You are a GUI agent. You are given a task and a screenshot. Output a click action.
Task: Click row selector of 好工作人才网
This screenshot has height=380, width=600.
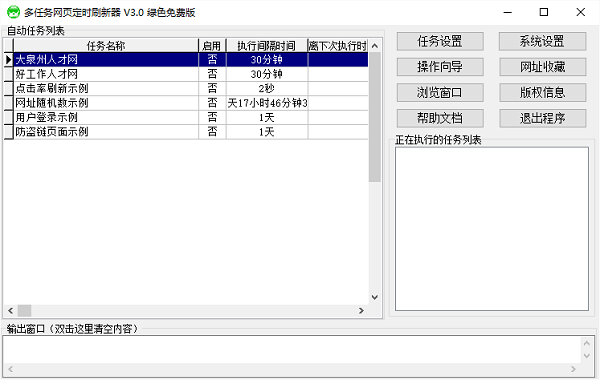click(x=8, y=74)
